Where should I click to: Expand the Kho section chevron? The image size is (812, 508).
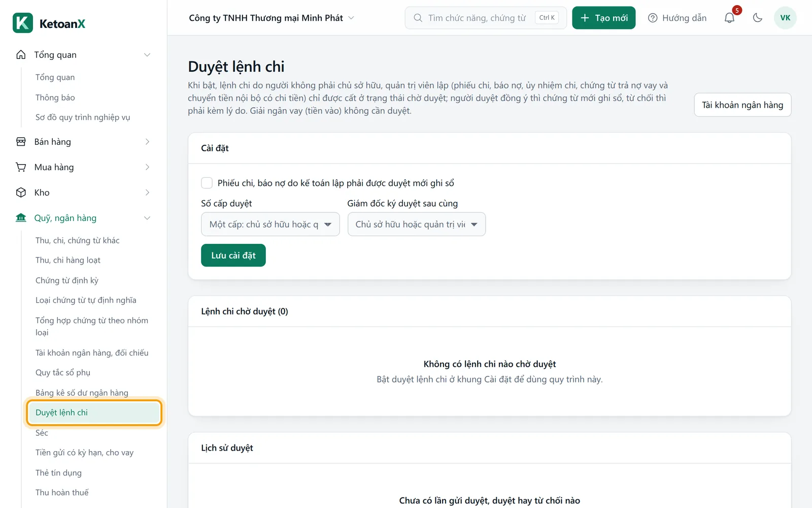click(147, 193)
